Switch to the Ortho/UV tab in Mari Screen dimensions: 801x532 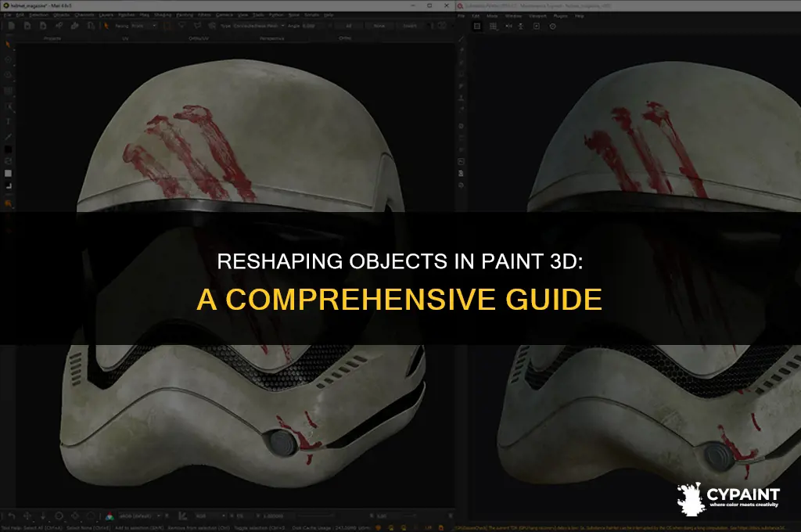point(199,38)
